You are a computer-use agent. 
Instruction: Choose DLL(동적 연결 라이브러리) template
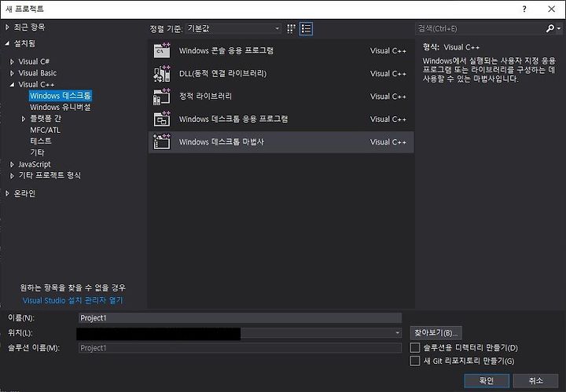281,74
